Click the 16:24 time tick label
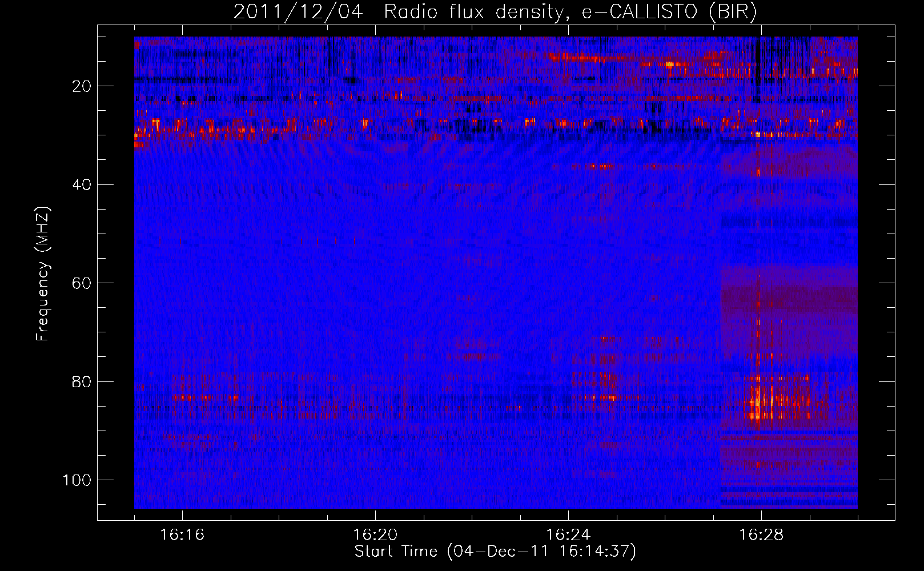The height and width of the screenshot is (571, 924). tap(568, 534)
